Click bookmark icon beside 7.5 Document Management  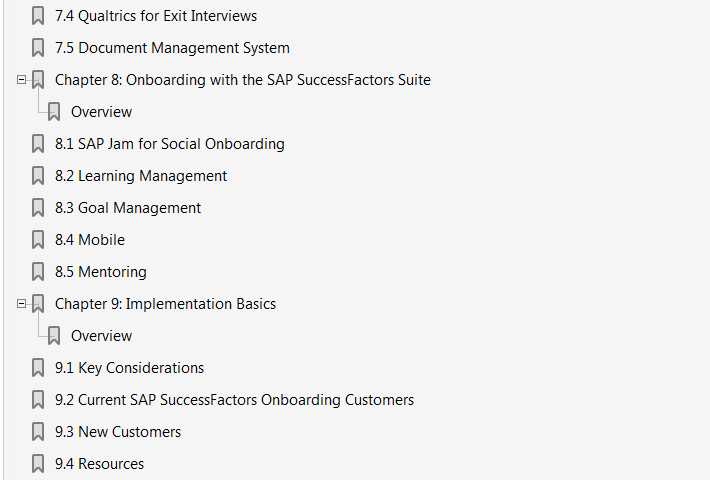click(38, 48)
